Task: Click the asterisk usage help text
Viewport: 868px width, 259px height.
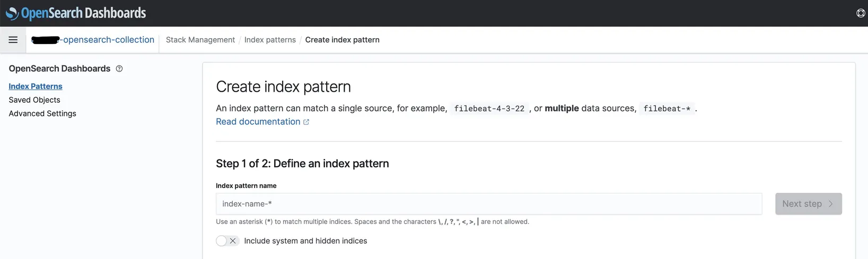Action: tap(372, 222)
